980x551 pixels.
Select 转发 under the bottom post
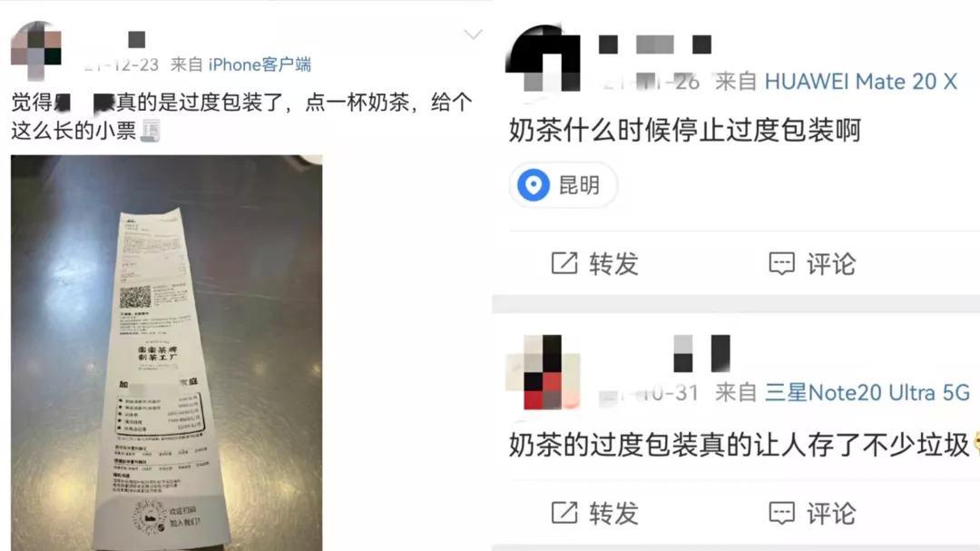[x=613, y=514]
